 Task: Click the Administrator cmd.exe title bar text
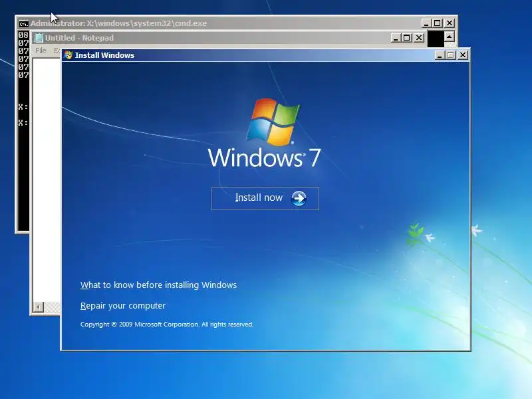pos(118,23)
